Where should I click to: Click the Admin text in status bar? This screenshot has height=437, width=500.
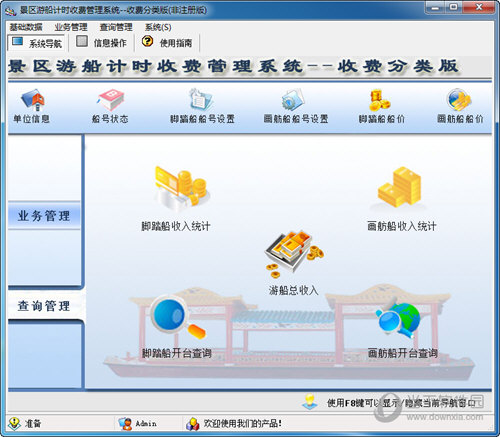tap(146, 423)
